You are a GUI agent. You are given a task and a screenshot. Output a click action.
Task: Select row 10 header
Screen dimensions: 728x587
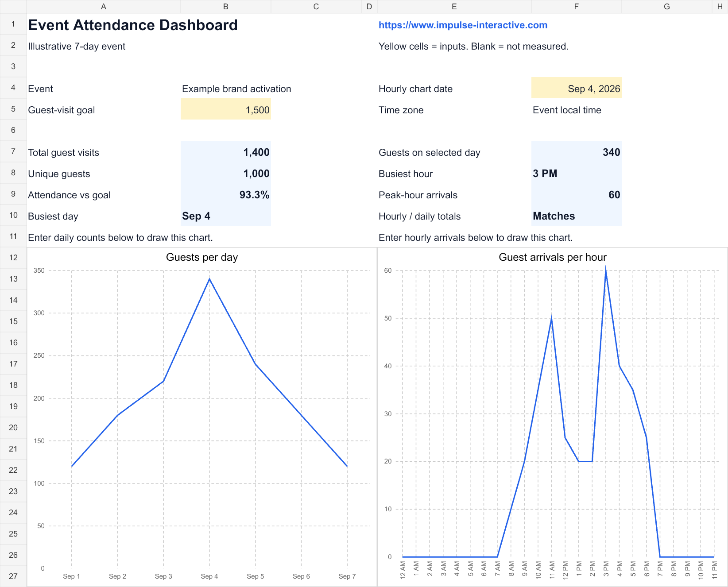coord(13,215)
